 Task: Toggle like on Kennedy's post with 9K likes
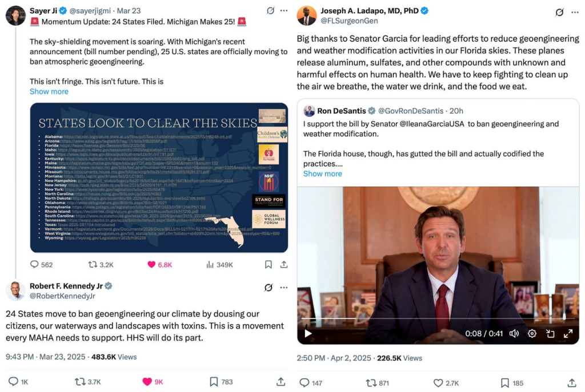click(147, 382)
